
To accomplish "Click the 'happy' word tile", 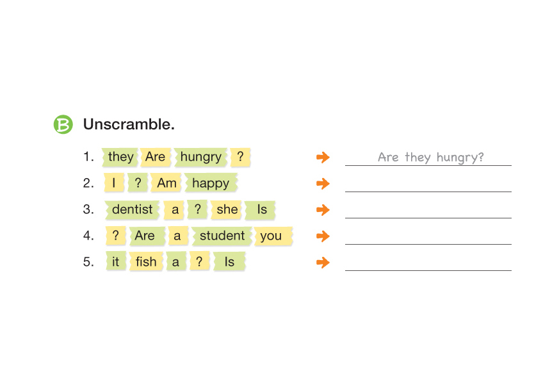I will click(211, 183).
